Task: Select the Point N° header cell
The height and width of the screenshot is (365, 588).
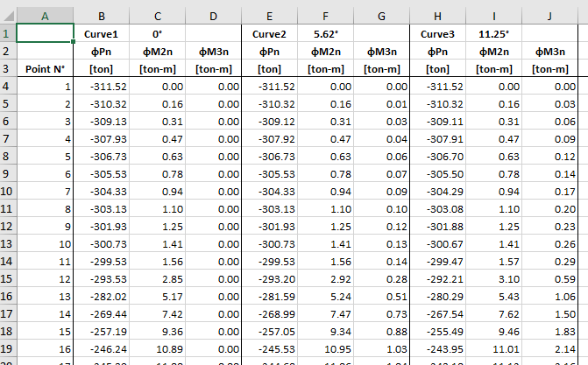Action: (x=45, y=68)
